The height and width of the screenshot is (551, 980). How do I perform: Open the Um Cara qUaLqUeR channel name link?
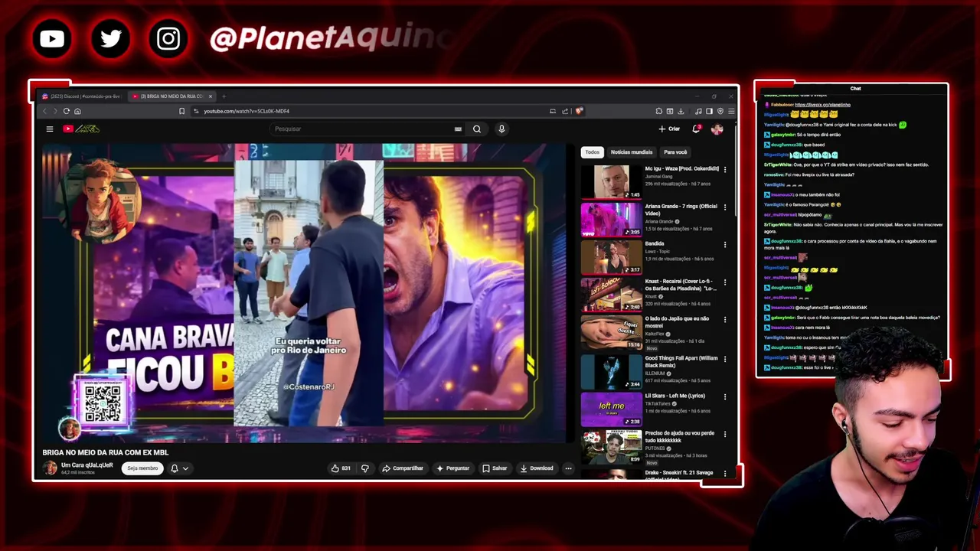click(87, 465)
